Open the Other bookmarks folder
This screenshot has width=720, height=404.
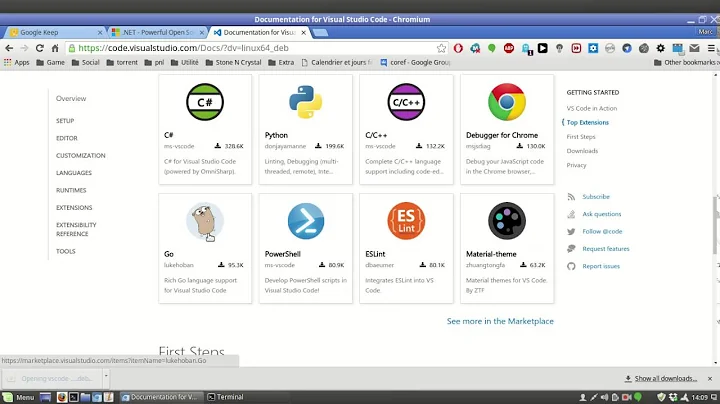point(686,62)
